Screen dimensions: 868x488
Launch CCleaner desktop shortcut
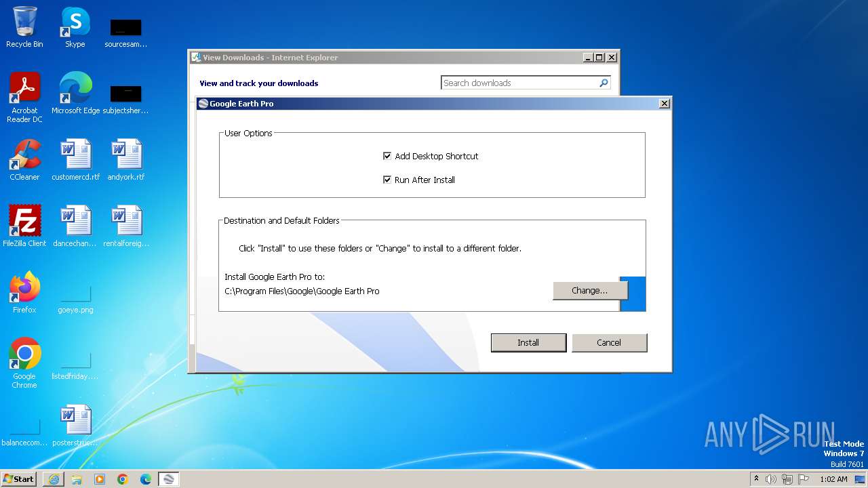point(24,160)
